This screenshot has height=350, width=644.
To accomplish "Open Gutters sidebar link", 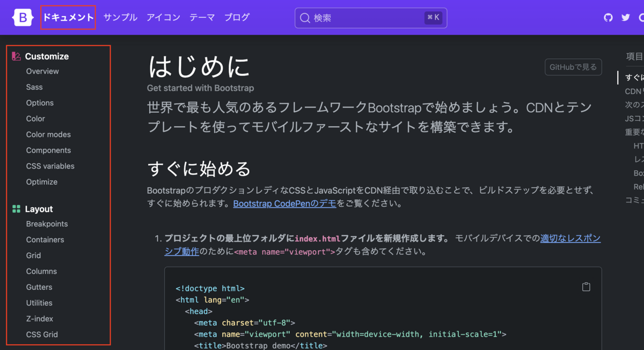I will pos(39,287).
